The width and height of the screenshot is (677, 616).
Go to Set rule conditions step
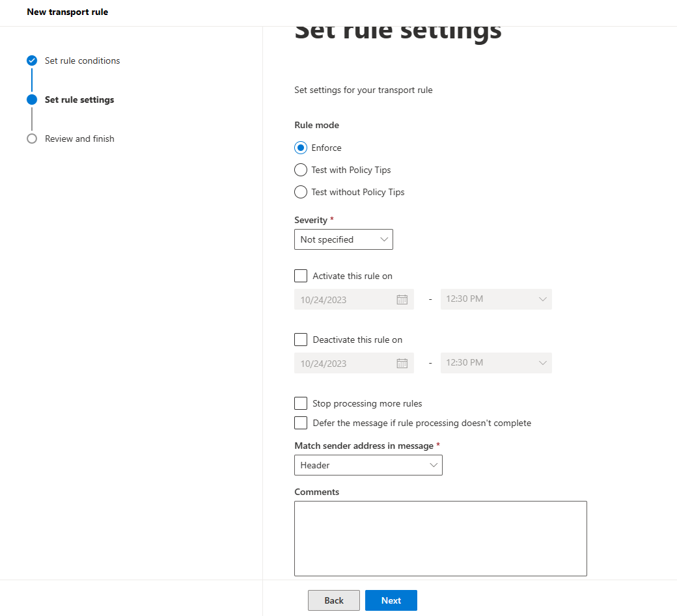(82, 60)
